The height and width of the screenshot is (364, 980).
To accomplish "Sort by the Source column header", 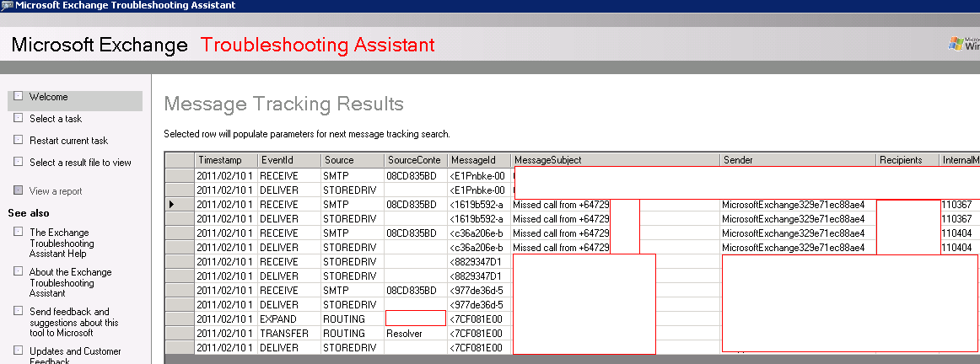I will pos(353,160).
